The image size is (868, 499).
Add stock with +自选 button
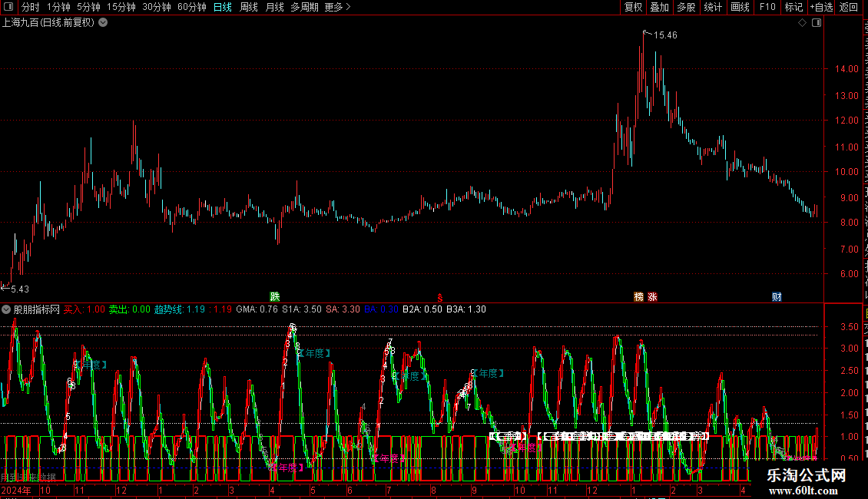pyautogui.click(x=821, y=7)
